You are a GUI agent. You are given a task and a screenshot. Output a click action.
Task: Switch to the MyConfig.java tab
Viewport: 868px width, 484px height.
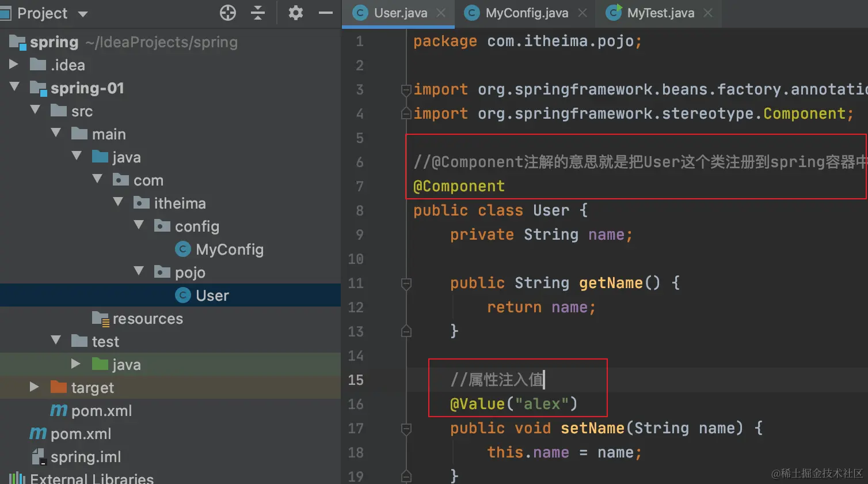(x=526, y=13)
